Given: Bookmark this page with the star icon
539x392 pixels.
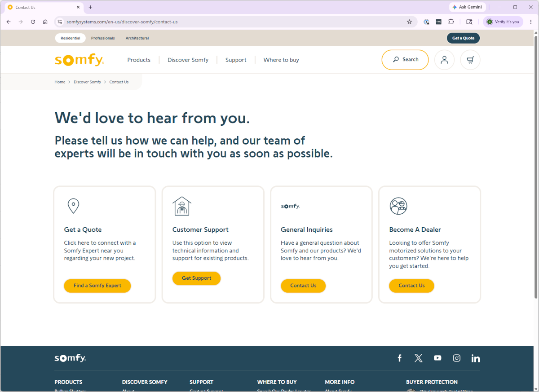Looking at the screenshot, I should click(x=409, y=22).
